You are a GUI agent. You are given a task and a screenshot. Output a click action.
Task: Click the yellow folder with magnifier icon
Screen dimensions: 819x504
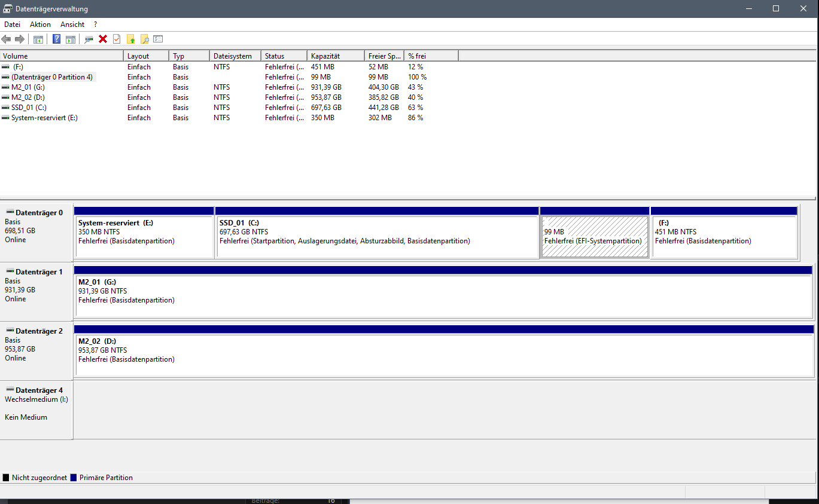pos(144,39)
